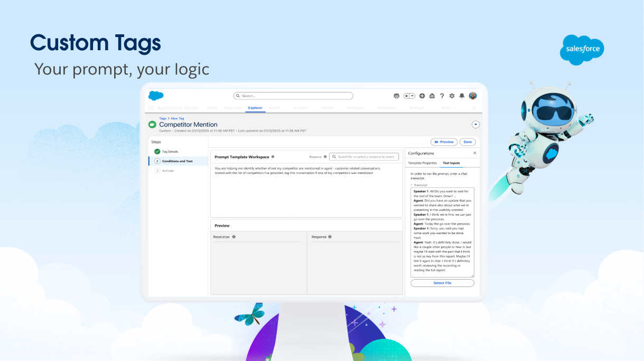Click the Preview button
644x361 pixels.
tap(444, 142)
